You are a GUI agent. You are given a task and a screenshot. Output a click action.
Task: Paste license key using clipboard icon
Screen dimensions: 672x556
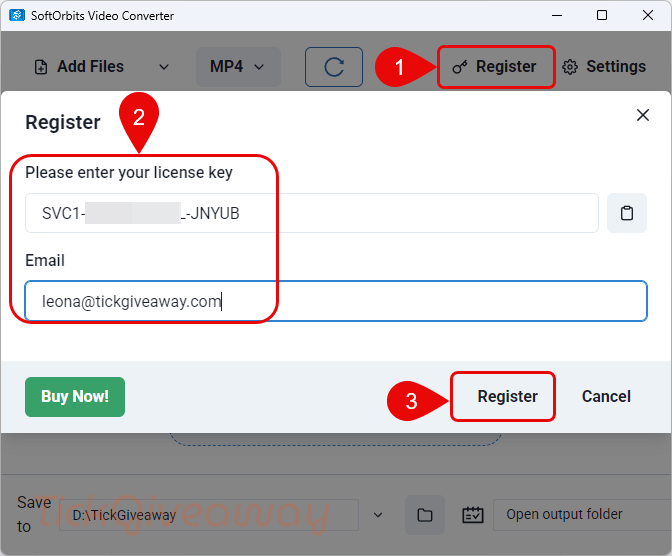[627, 213]
